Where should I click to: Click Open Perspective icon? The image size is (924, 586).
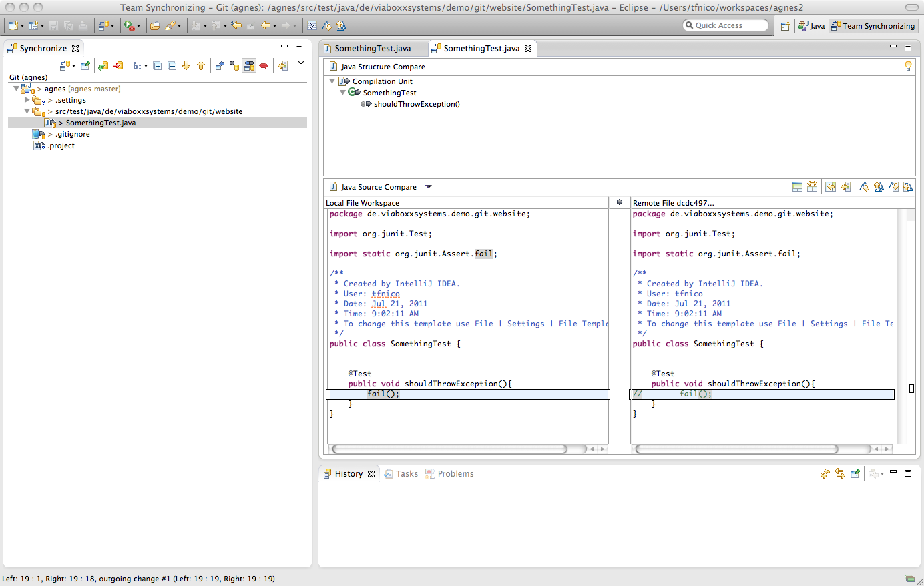(785, 26)
